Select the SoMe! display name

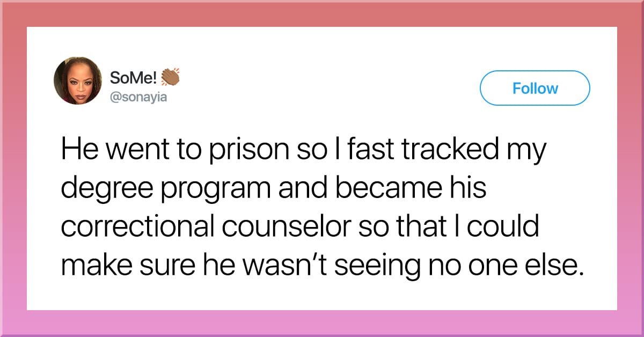(x=134, y=78)
